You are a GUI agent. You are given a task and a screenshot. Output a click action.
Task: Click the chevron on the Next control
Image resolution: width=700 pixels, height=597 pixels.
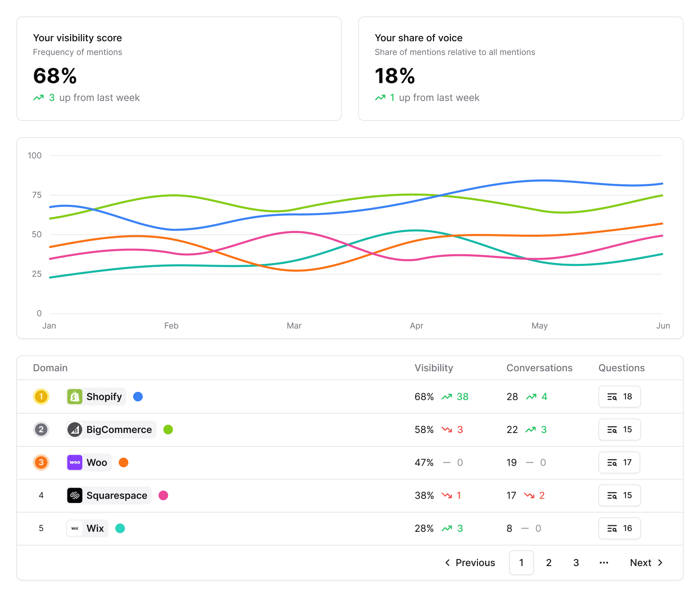660,562
